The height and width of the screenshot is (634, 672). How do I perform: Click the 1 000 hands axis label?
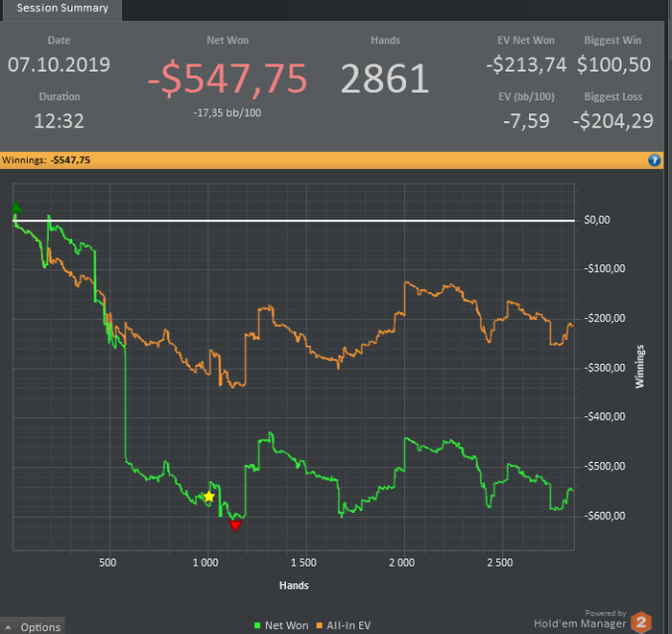(x=205, y=562)
